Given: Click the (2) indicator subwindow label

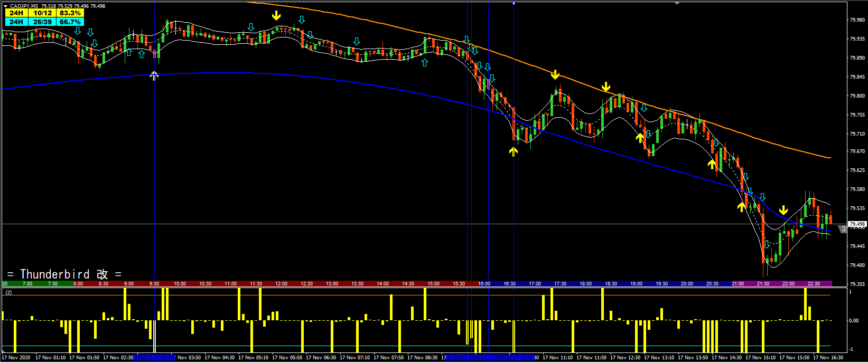Looking at the screenshot, I should click(x=8, y=292).
